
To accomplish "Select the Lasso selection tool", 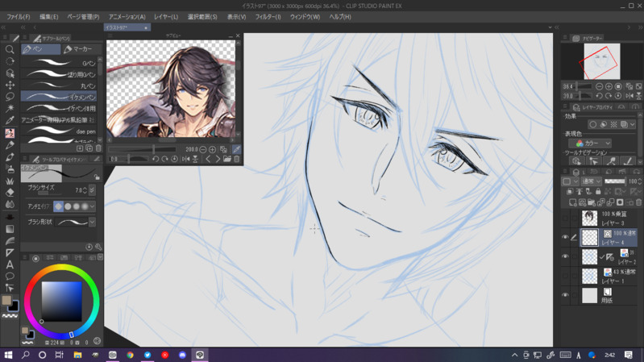I will click(x=10, y=97).
